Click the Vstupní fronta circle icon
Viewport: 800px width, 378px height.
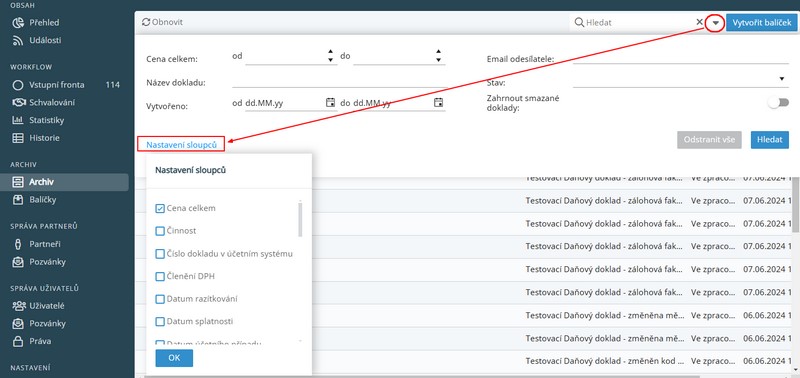coord(18,85)
